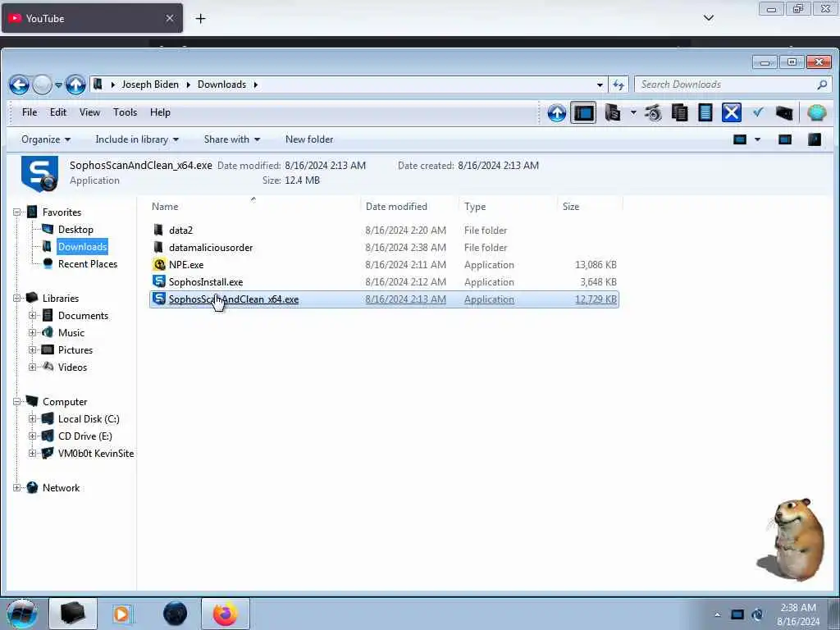
Task: Click the help icon at the command bar end
Action: [x=815, y=139]
